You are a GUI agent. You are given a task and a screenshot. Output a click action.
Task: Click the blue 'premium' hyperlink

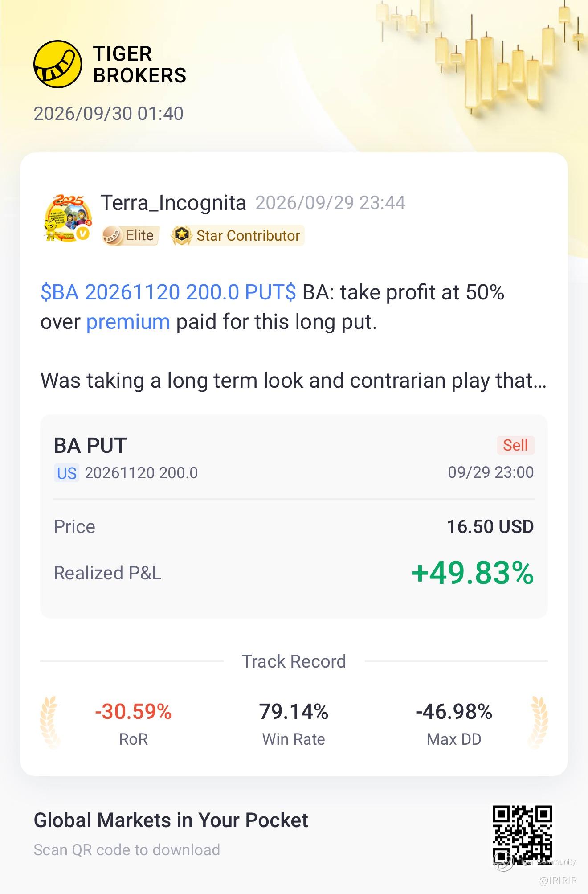coord(128,322)
